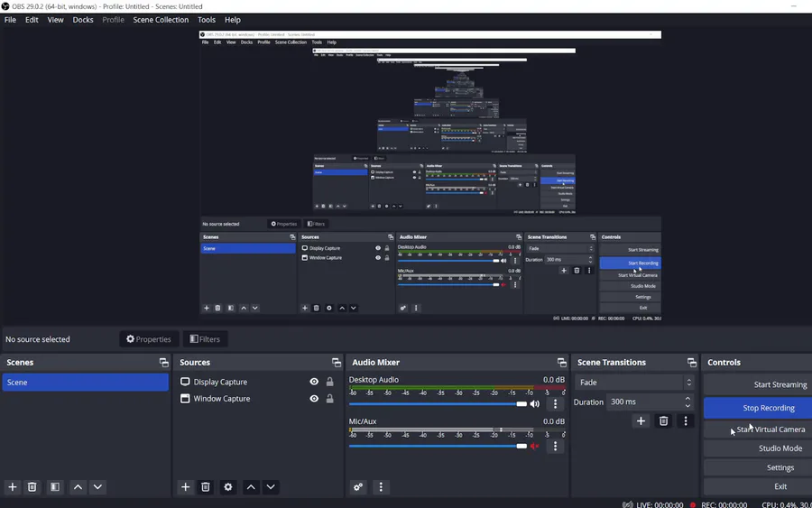Undock the Sources panel
Screen dimensions: 812x508
pos(337,363)
